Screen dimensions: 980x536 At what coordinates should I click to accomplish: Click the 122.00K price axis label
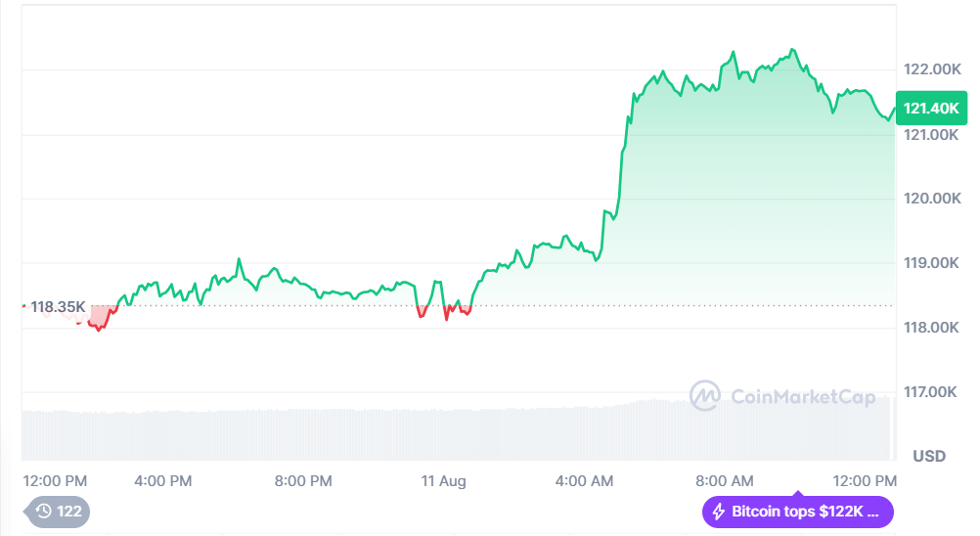tap(932, 69)
